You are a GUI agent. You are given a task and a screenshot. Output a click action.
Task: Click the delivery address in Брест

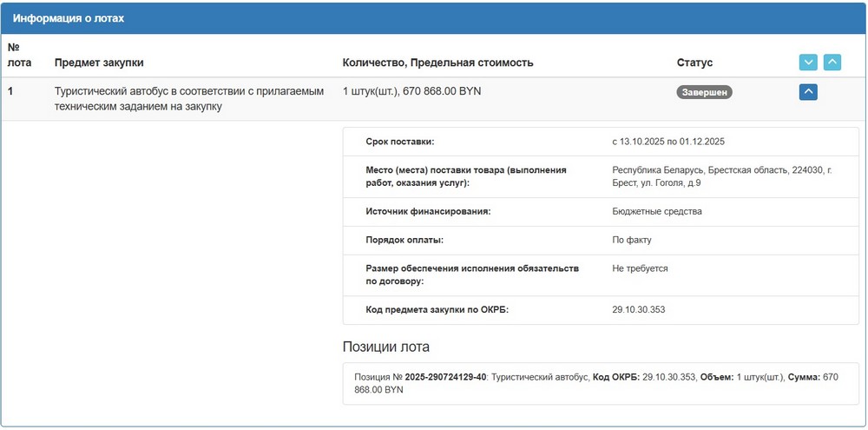coord(720,176)
